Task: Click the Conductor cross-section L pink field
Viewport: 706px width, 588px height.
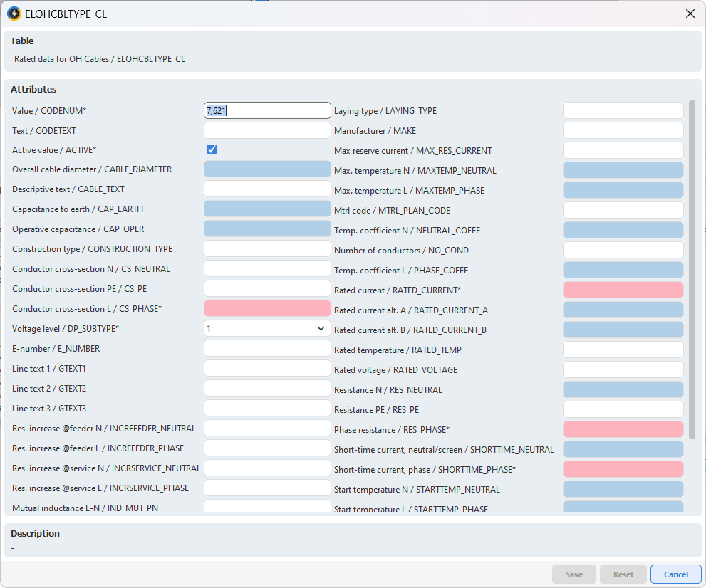Action: pos(267,308)
